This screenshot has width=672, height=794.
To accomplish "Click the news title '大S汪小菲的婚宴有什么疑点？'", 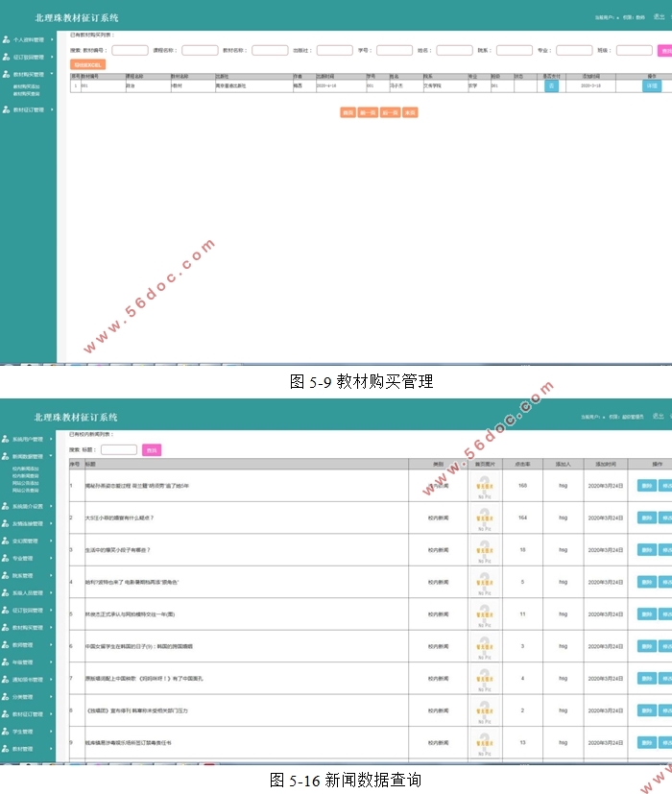I will coord(119,518).
